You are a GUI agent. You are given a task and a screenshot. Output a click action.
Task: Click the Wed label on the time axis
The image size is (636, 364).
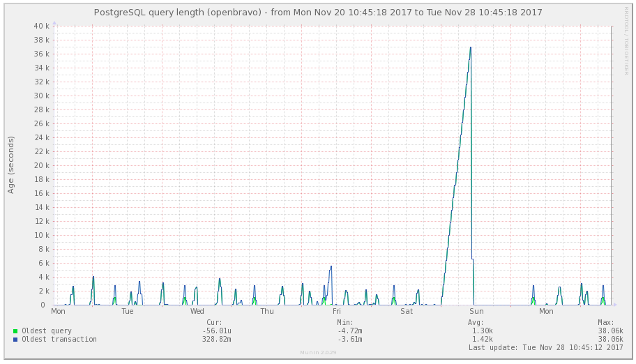197,311
